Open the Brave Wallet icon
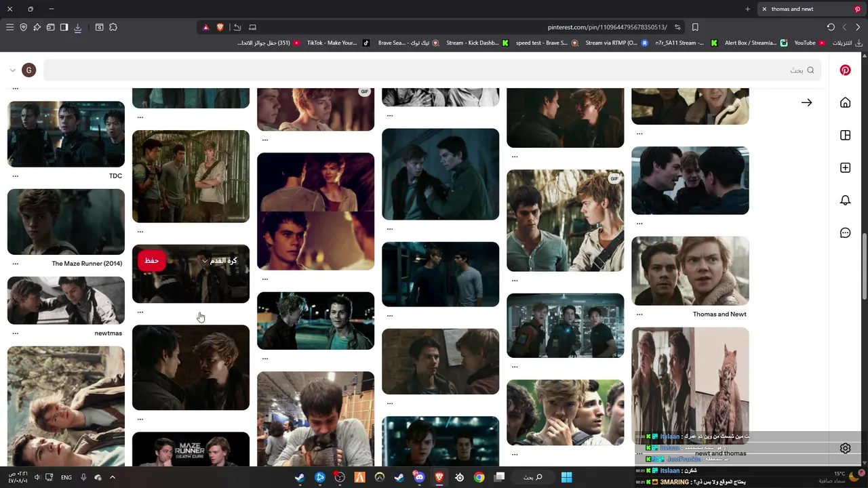 pos(50,27)
